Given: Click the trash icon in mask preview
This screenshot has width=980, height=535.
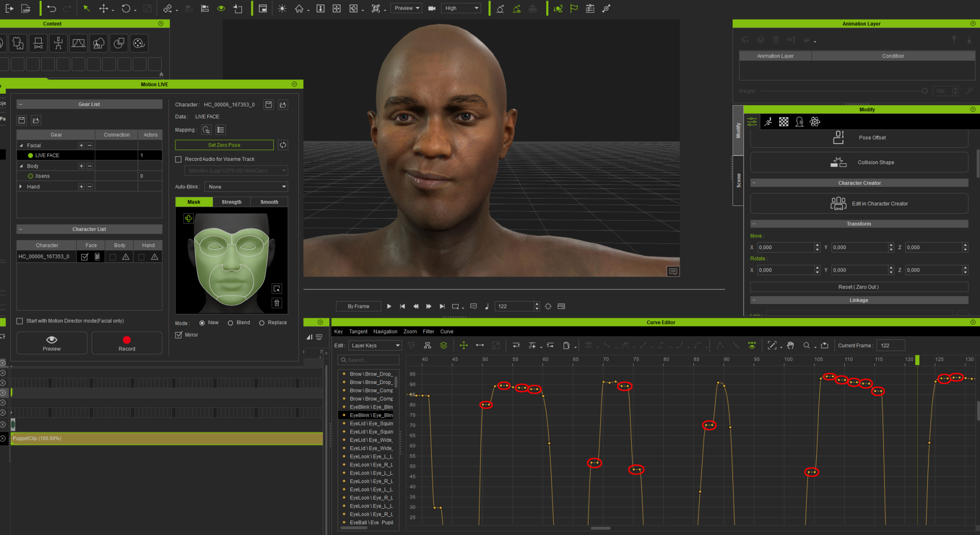Looking at the screenshot, I should (277, 303).
